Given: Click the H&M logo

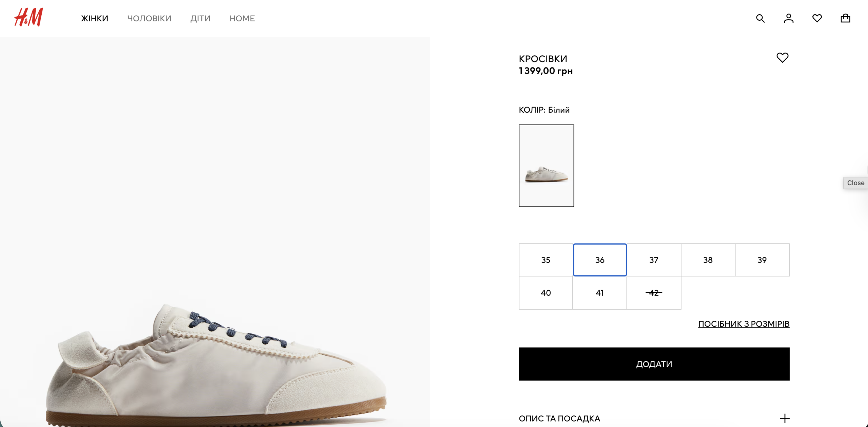Looking at the screenshot, I should pyautogui.click(x=28, y=17).
